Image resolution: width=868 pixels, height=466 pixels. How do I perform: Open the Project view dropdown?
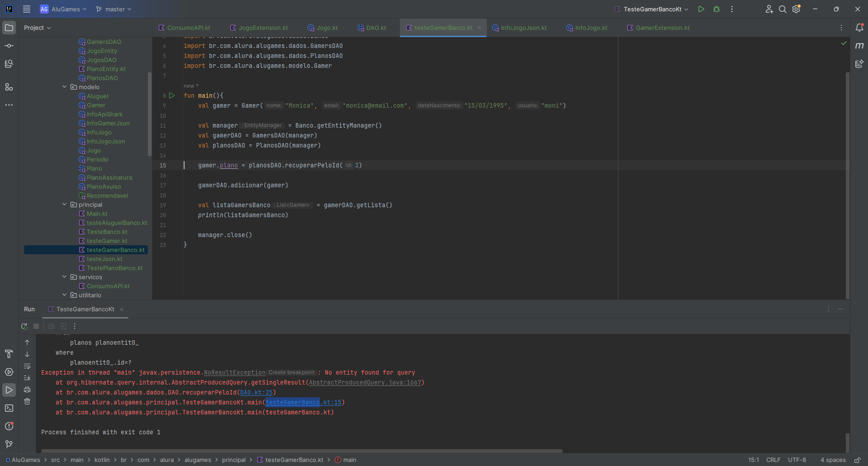[38, 28]
